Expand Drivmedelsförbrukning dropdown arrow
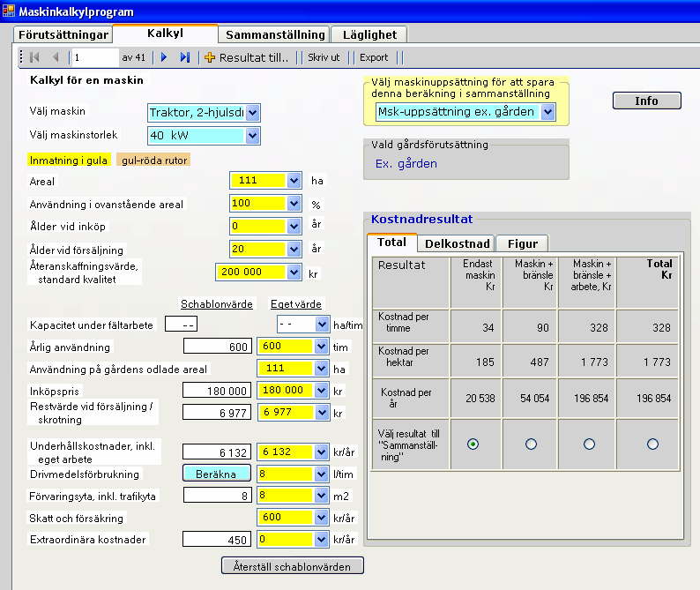 [x=321, y=474]
